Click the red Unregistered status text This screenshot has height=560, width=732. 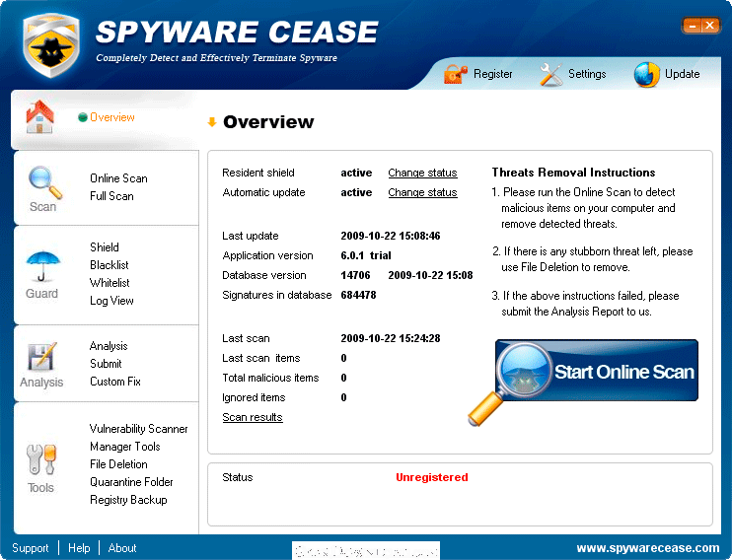pos(432,477)
